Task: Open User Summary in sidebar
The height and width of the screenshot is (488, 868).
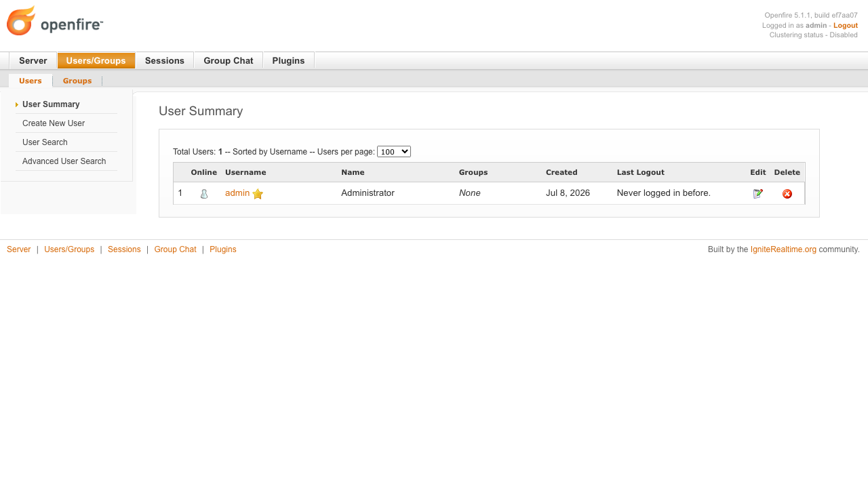Action: (51, 104)
